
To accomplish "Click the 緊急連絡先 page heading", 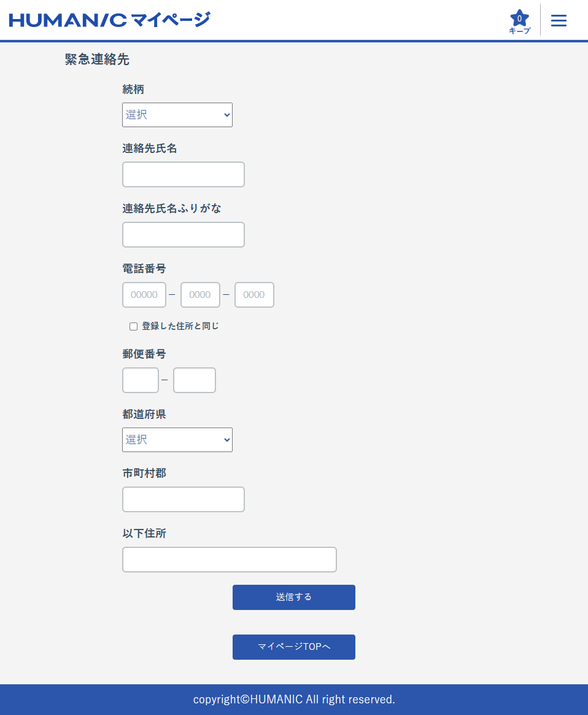I will click(x=96, y=60).
